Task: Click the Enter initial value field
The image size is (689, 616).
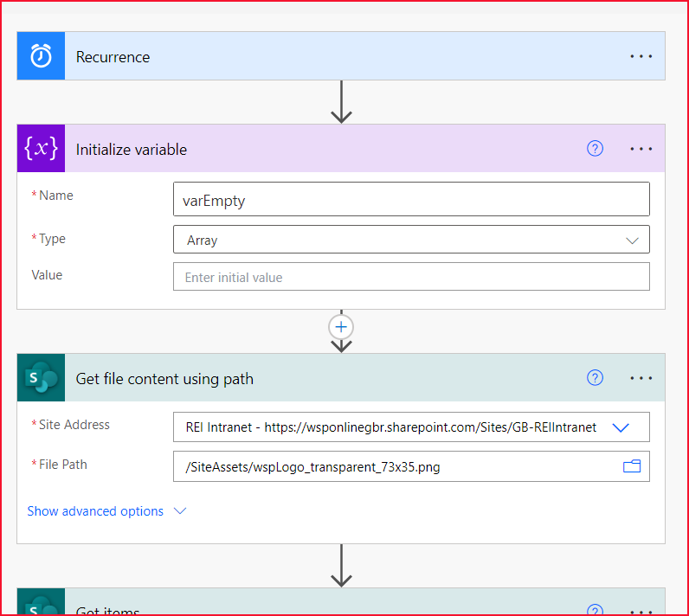Action: (411, 277)
